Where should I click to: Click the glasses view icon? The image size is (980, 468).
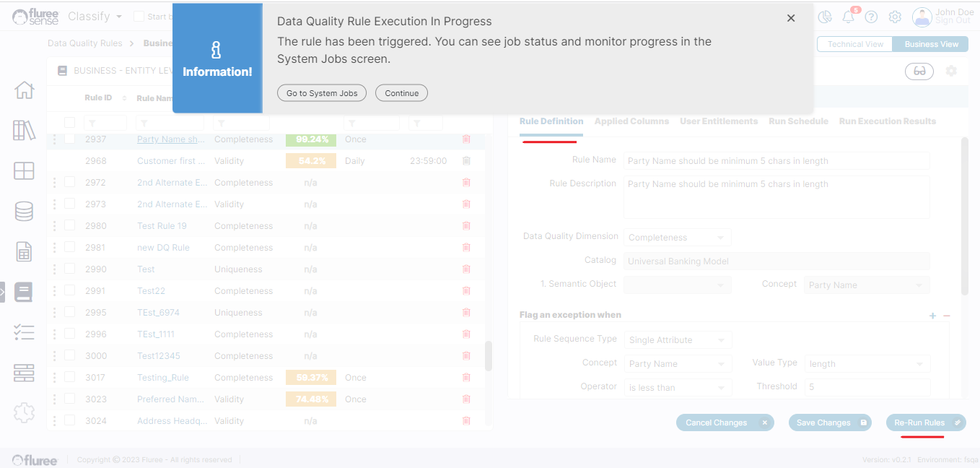(x=919, y=71)
